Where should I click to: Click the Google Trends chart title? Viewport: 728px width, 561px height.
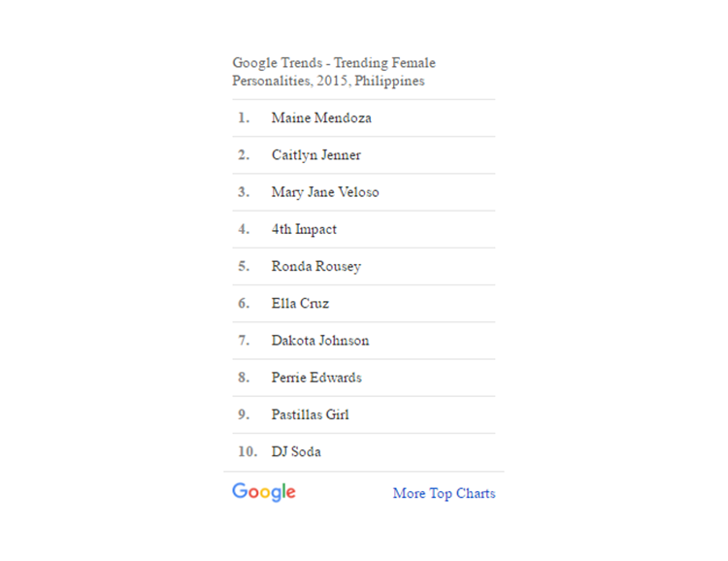[x=334, y=72]
